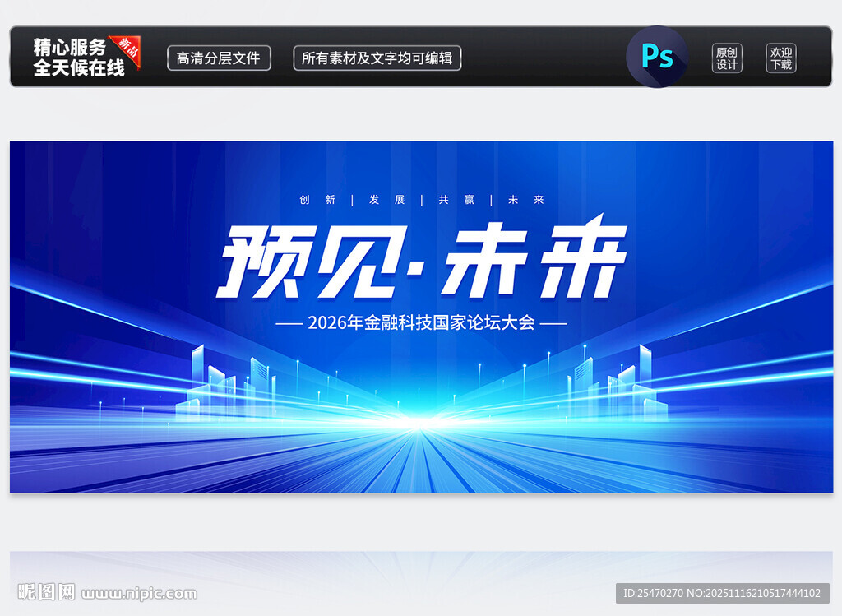This screenshot has height=616, width=842.
Task: Open the banner design preview thumbnail
Action: (422, 317)
